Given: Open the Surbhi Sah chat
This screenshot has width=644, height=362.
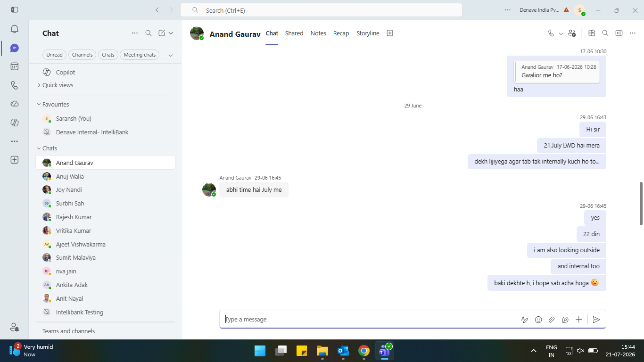Looking at the screenshot, I should [106, 204].
